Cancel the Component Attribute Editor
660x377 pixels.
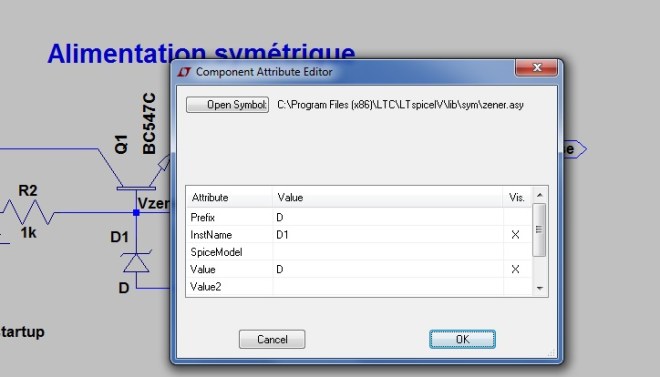point(272,339)
